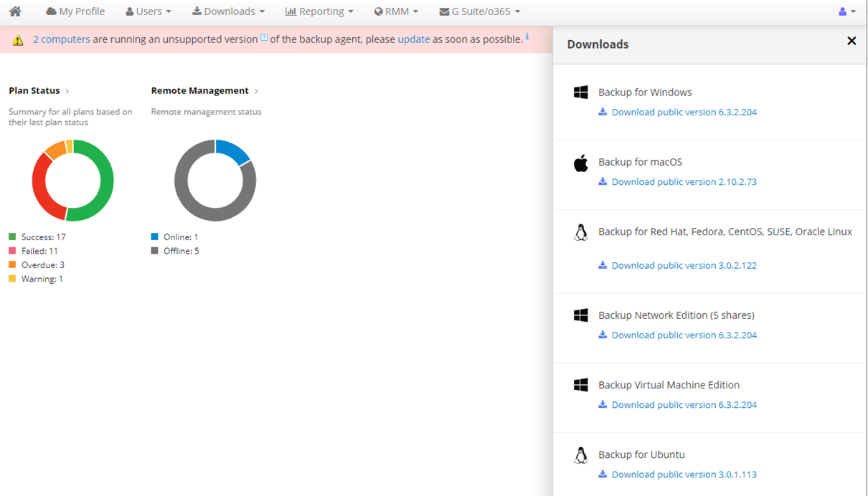Click the Linux penguin icon for Red Hat backup
This screenshot has width=868, height=496.
point(580,232)
